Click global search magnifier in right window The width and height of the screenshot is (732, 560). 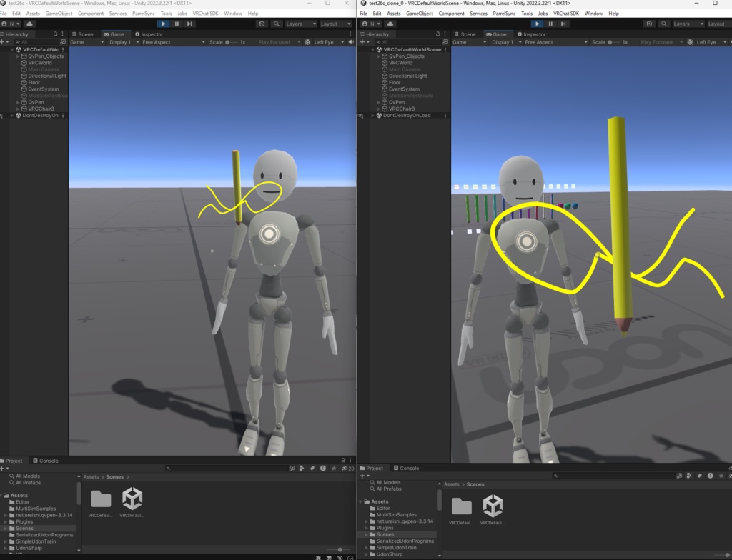click(x=663, y=24)
